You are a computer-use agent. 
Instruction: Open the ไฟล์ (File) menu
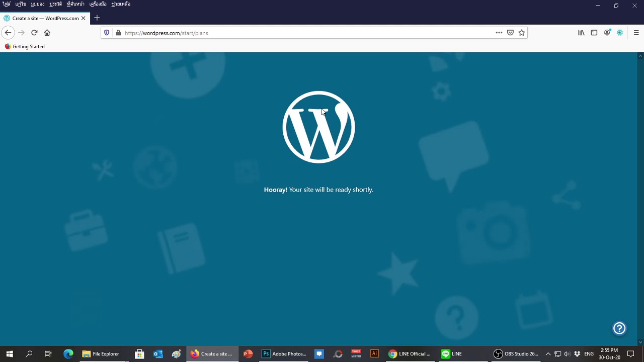[x=7, y=4]
